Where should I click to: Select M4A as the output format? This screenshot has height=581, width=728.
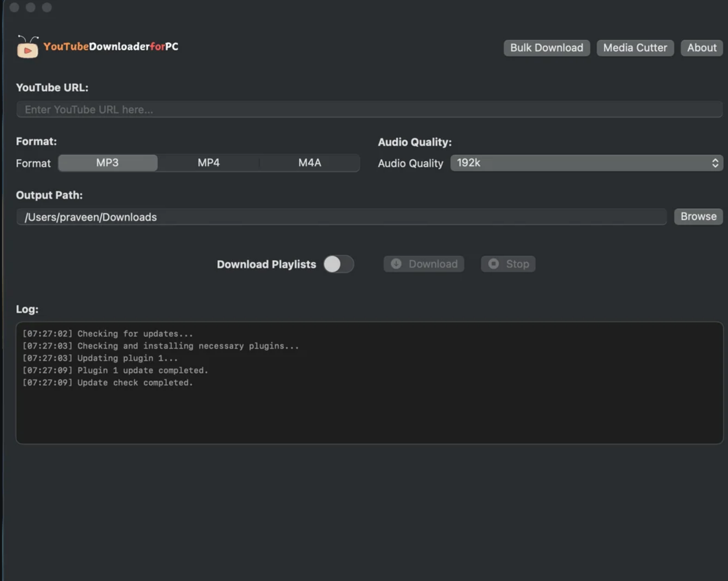point(309,163)
